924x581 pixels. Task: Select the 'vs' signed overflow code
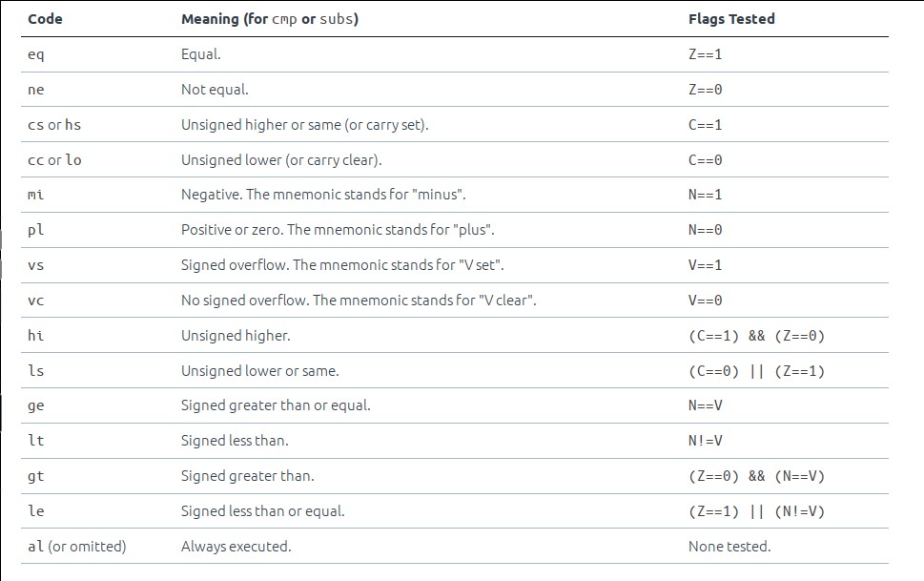(x=36, y=265)
